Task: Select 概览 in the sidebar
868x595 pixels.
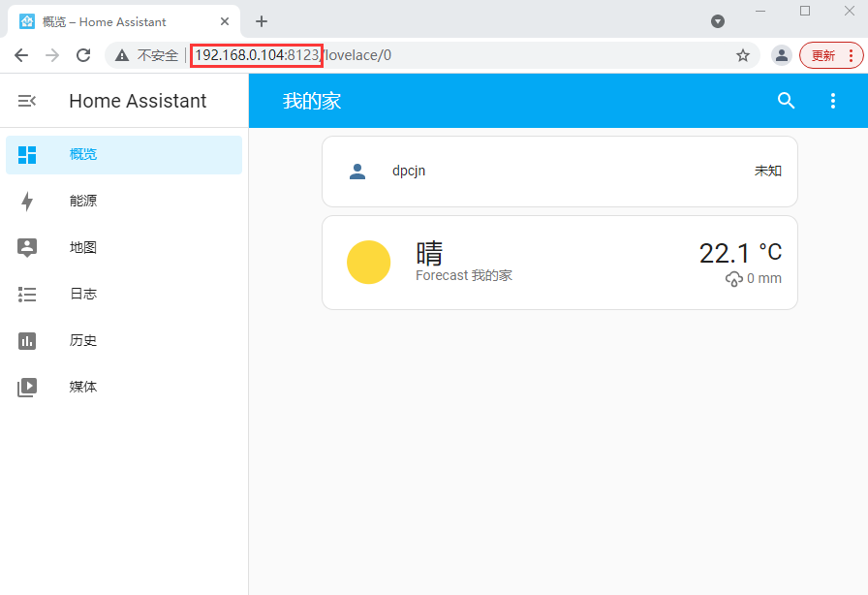Action: [x=124, y=155]
